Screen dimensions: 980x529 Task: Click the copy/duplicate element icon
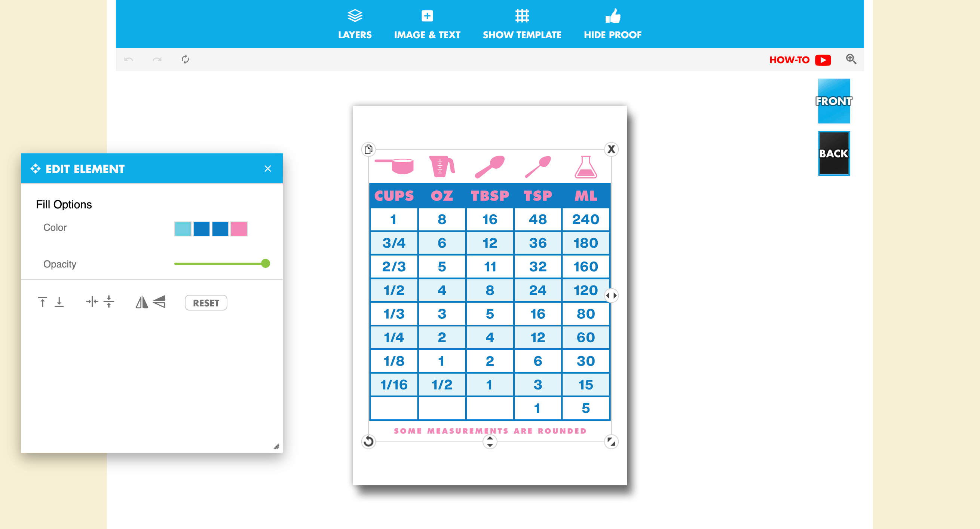click(x=368, y=149)
